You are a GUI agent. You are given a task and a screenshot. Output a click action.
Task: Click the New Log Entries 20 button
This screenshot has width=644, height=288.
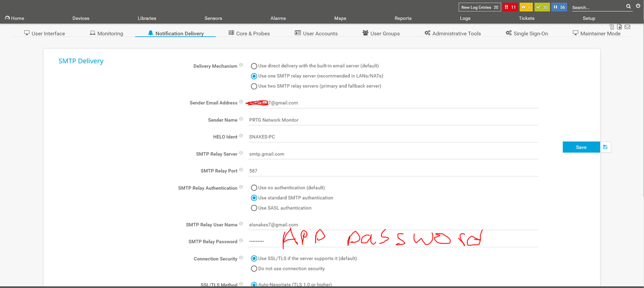click(480, 7)
